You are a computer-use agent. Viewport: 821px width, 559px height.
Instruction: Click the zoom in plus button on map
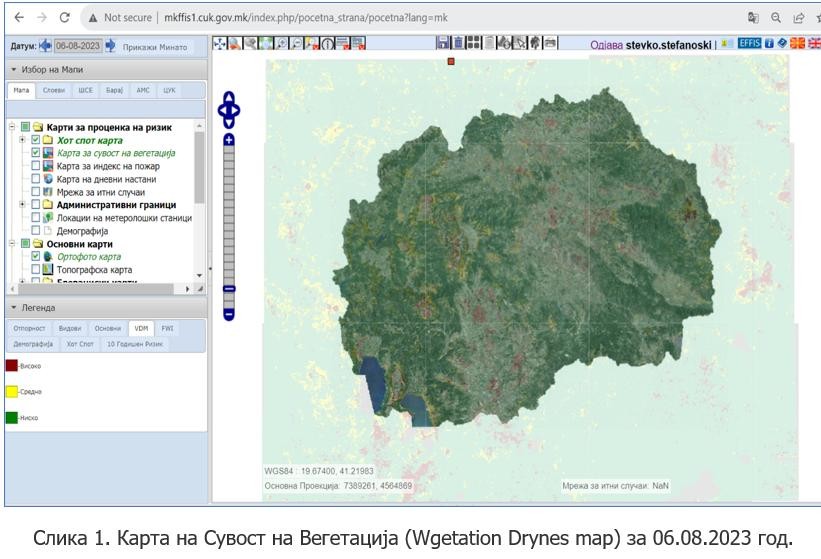229,141
